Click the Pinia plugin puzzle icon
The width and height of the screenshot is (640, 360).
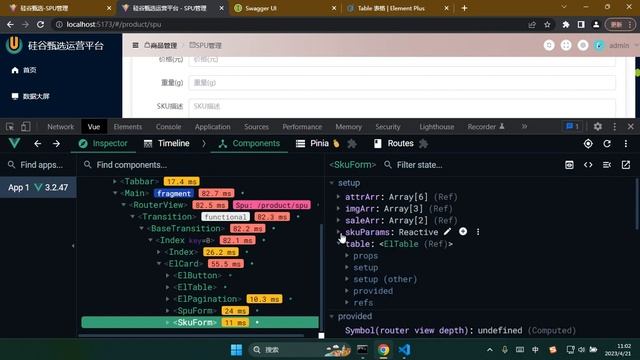(352, 144)
